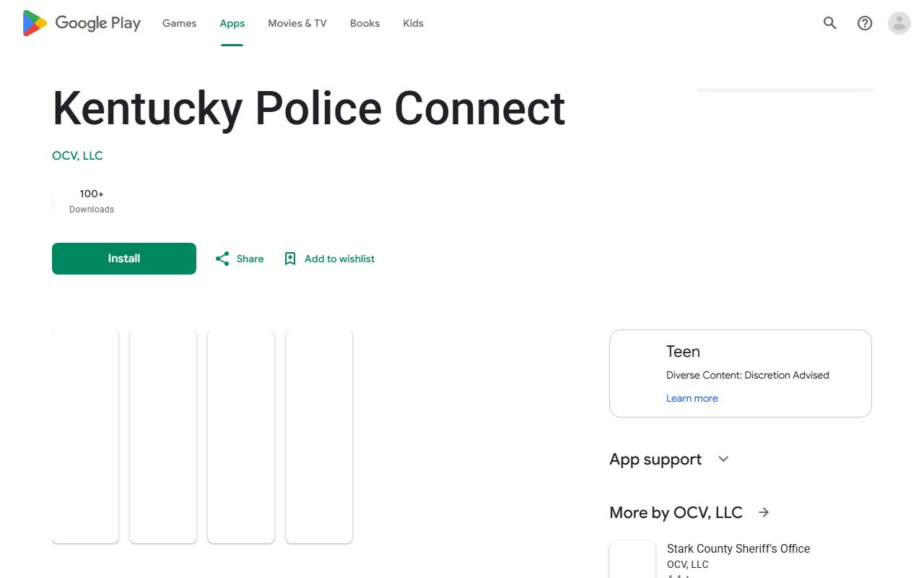Click Diverse Content: Discretion Advised text
This screenshot has width=924, height=578.
tap(748, 375)
